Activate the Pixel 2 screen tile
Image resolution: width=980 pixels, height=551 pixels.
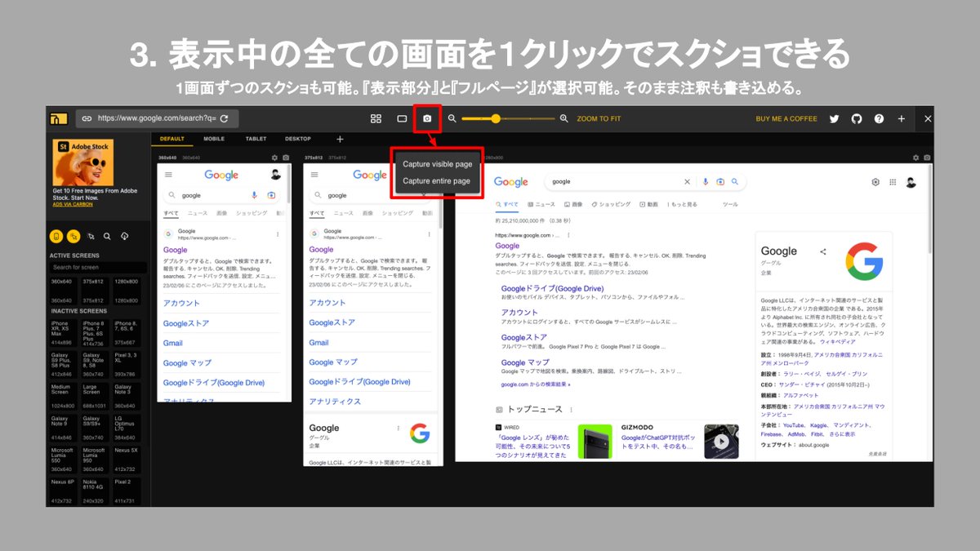pos(127,491)
